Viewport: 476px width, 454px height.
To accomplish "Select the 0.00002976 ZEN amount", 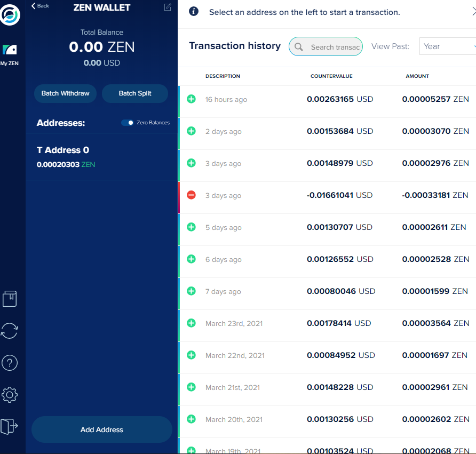I will coord(435,163).
